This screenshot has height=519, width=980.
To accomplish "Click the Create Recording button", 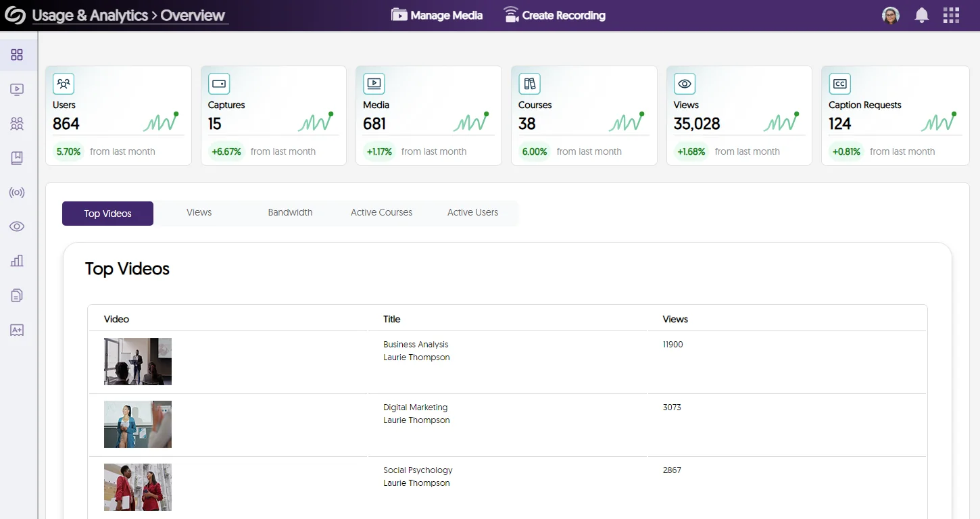I will click(x=554, y=14).
